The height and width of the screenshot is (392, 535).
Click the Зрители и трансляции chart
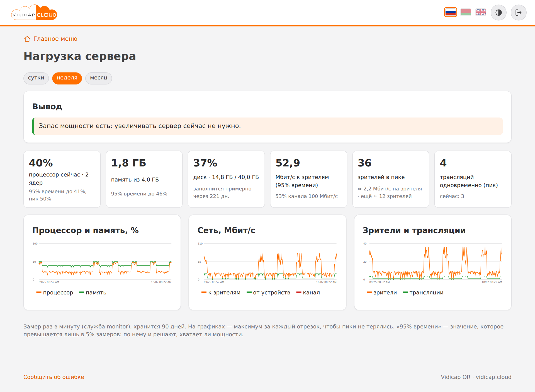tap(433, 262)
